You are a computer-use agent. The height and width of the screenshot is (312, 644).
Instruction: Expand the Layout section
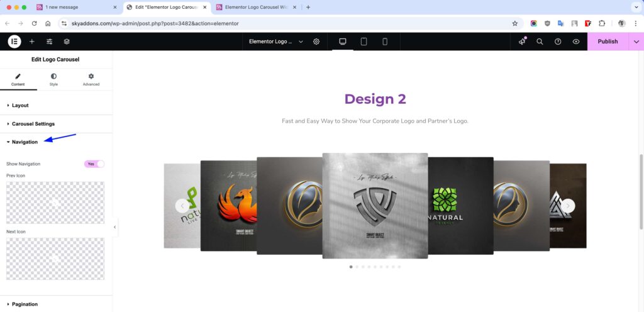click(56, 106)
